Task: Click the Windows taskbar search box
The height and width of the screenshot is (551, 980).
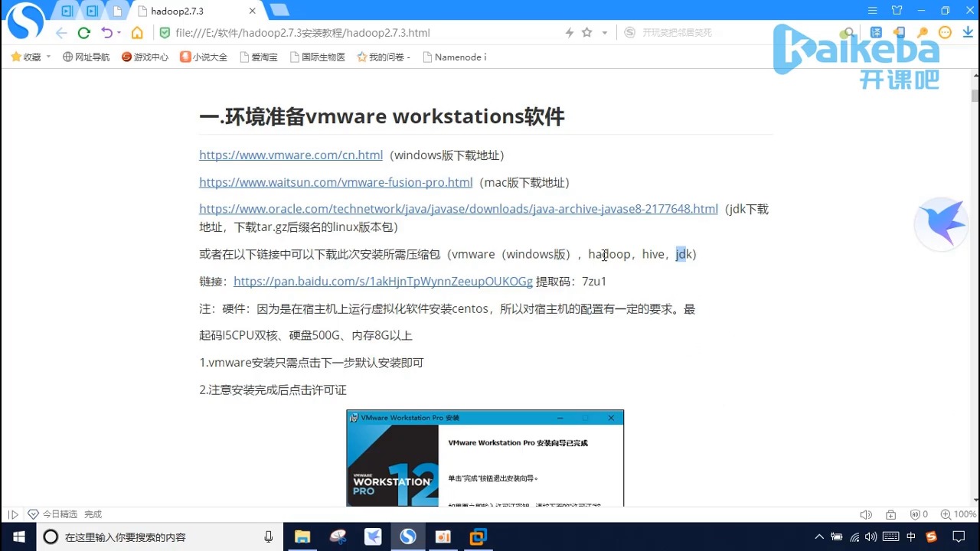Action: pyautogui.click(x=160, y=536)
